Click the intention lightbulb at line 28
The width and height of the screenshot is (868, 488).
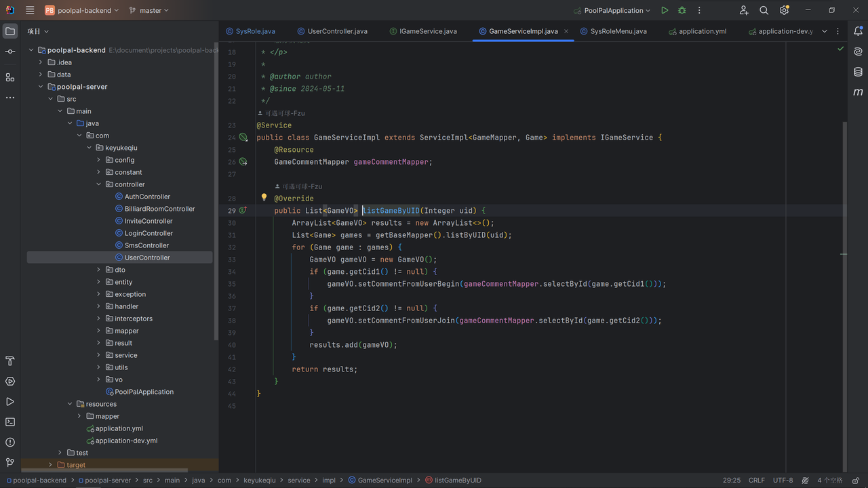[264, 198]
